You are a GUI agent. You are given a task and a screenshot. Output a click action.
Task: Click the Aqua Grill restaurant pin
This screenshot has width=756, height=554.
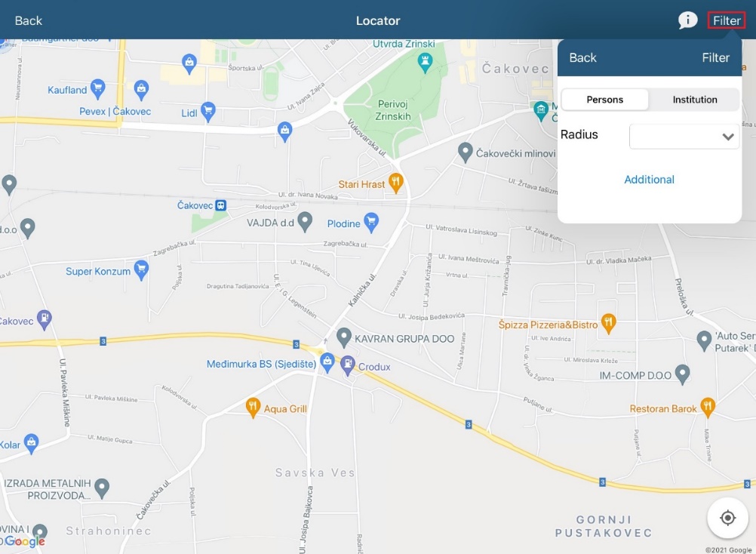[254, 408]
